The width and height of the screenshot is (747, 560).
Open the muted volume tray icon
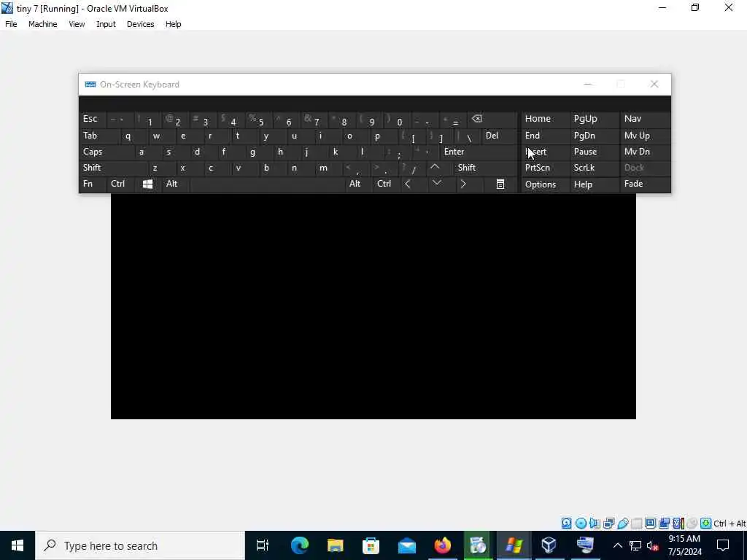653,545
